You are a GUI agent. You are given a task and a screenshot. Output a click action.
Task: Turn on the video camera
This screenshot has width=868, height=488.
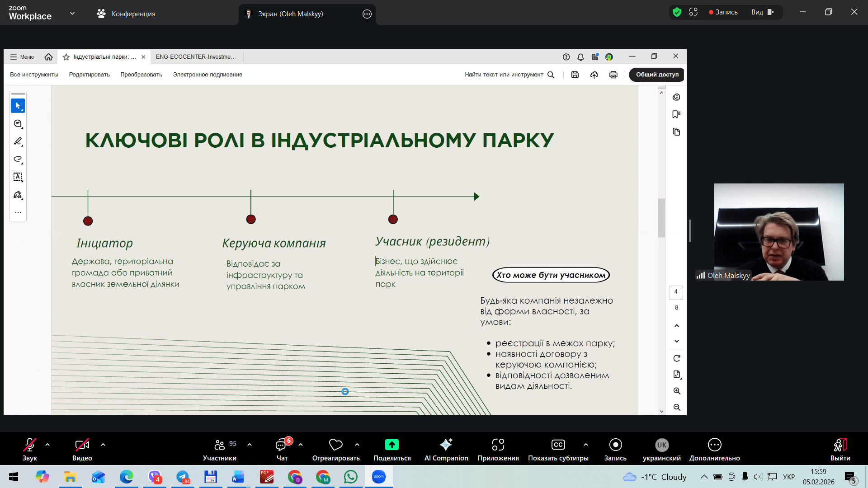tap(82, 445)
